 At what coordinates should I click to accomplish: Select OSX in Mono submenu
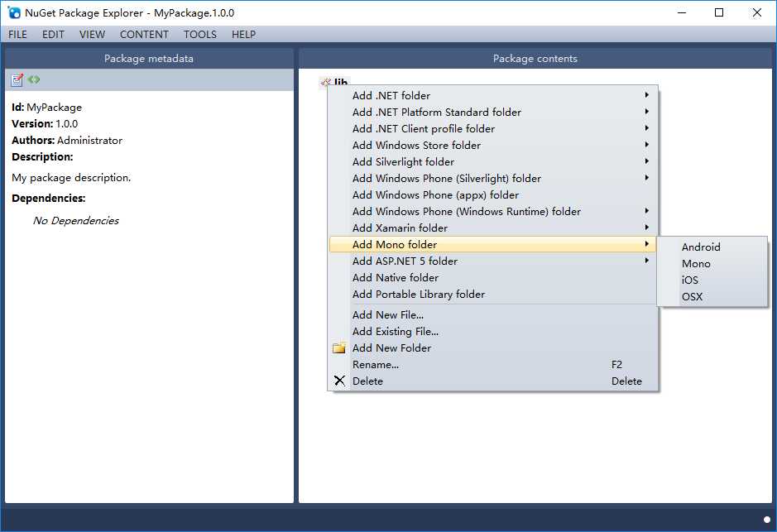712,297
